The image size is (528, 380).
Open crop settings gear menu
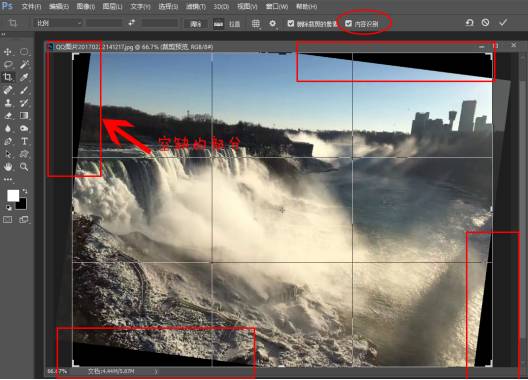(273, 23)
